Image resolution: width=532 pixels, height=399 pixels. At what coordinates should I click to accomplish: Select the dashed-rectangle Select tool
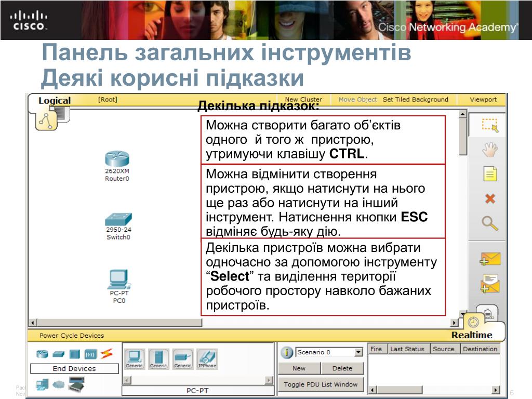coord(490,126)
